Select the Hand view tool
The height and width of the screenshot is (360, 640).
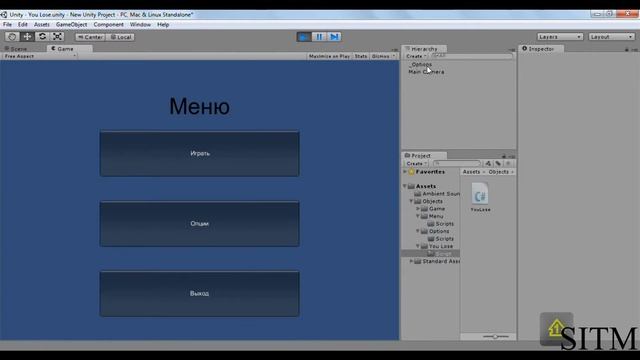12,37
